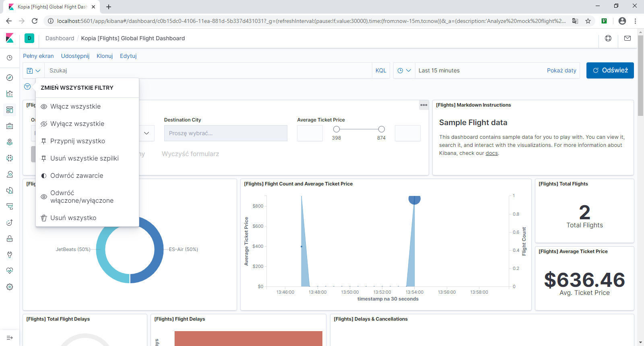The width and height of the screenshot is (644, 346).
Task: Open the Dev Tools wrench icon
Action: [10, 255]
